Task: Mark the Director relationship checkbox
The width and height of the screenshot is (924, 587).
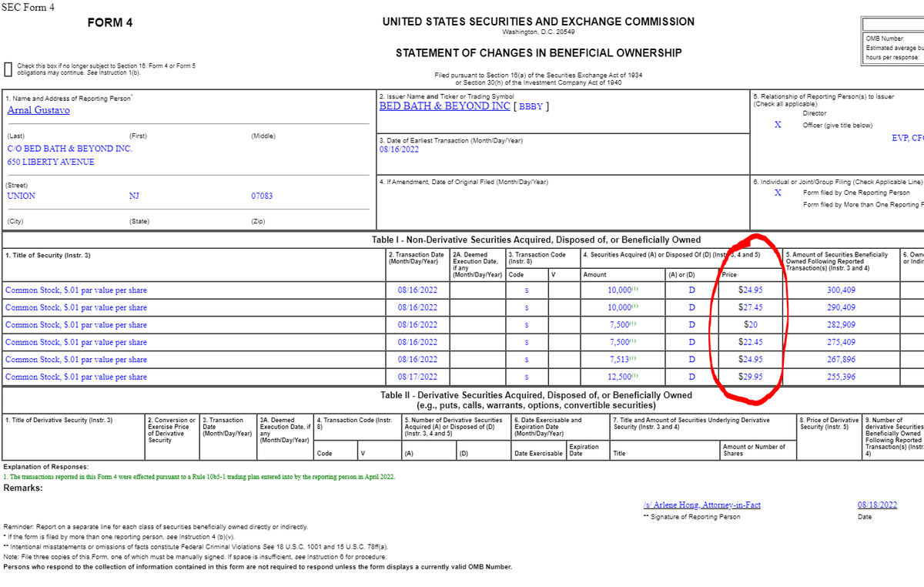Action: coord(777,114)
